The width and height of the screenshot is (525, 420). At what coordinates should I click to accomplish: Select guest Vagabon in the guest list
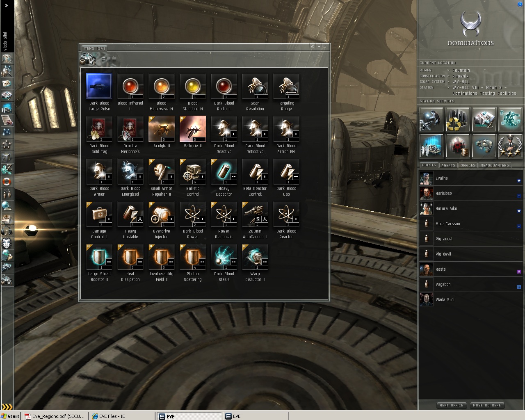pyautogui.click(x=471, y=284)
